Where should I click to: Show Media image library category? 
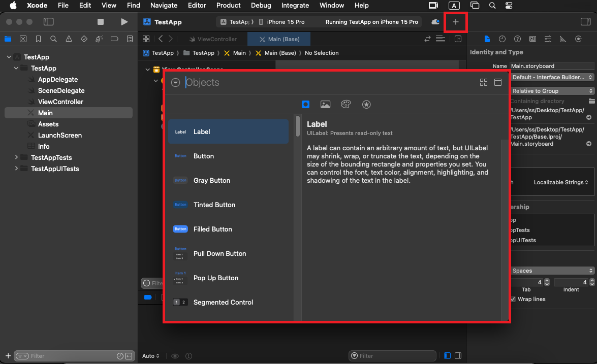coord(326,104)
